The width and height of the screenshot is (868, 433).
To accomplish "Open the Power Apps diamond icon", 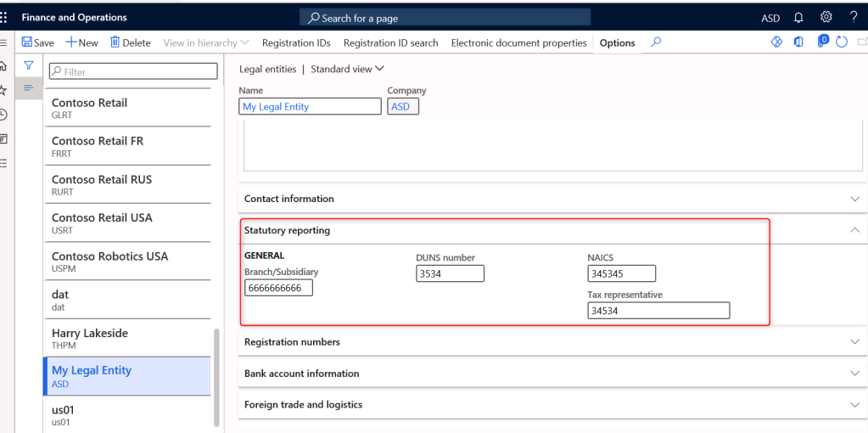I will (776, 42).
